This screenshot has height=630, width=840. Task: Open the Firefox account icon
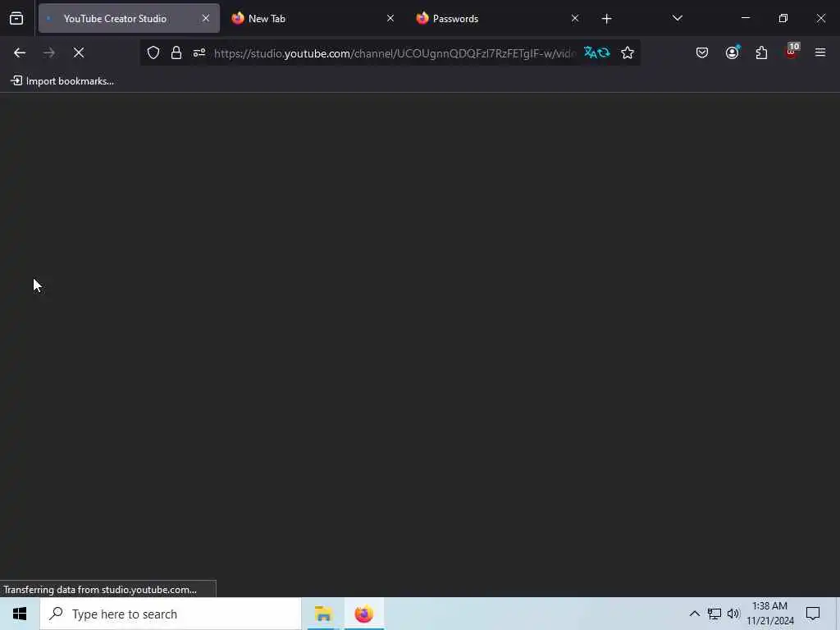coord(732,53)
